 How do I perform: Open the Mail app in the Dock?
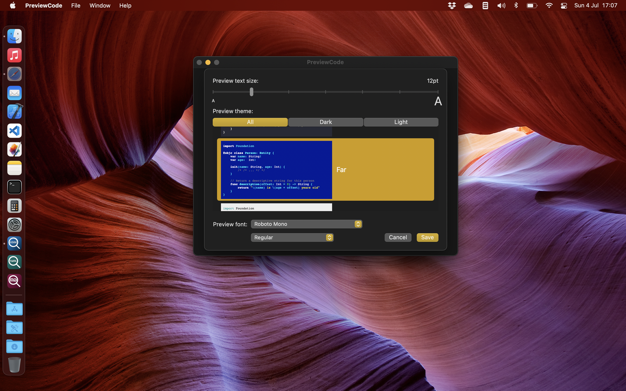pos(14,93)
